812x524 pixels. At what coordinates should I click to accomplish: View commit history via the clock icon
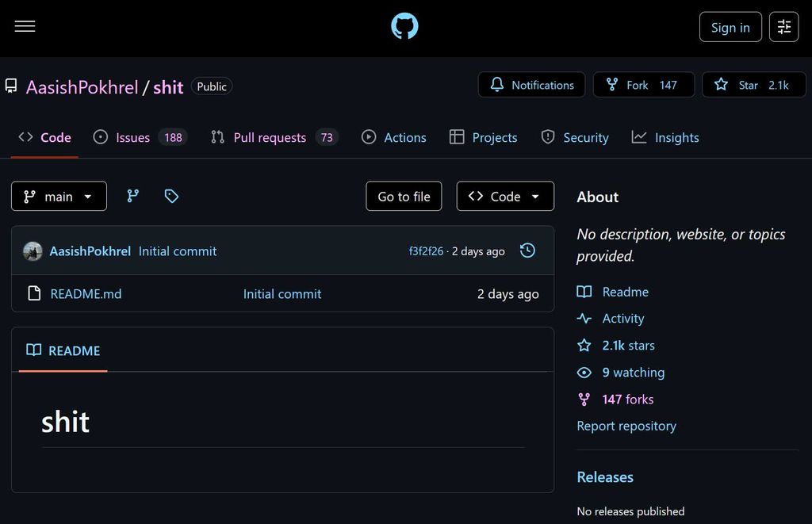point(527,250)
